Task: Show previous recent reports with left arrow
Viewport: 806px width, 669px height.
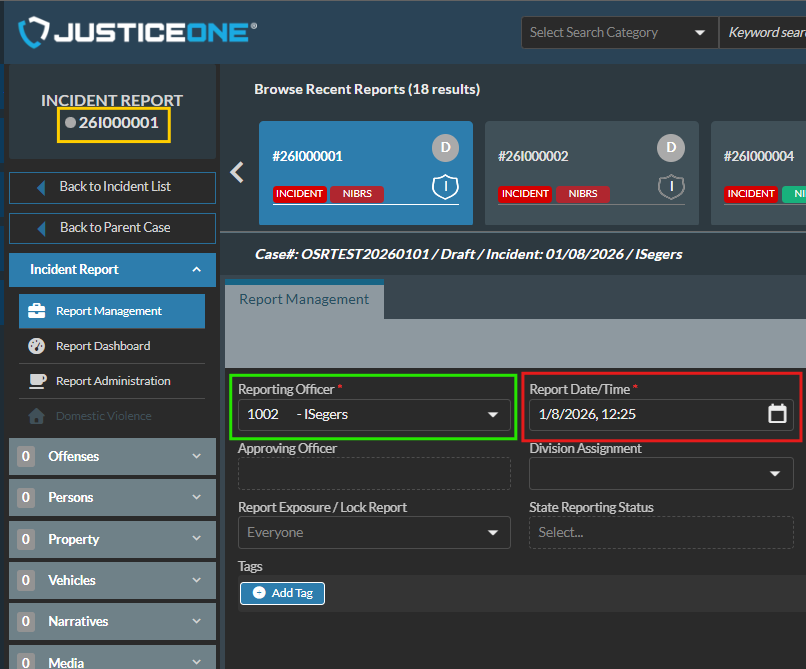Action: pyautogui.click(x=237, y=172)
